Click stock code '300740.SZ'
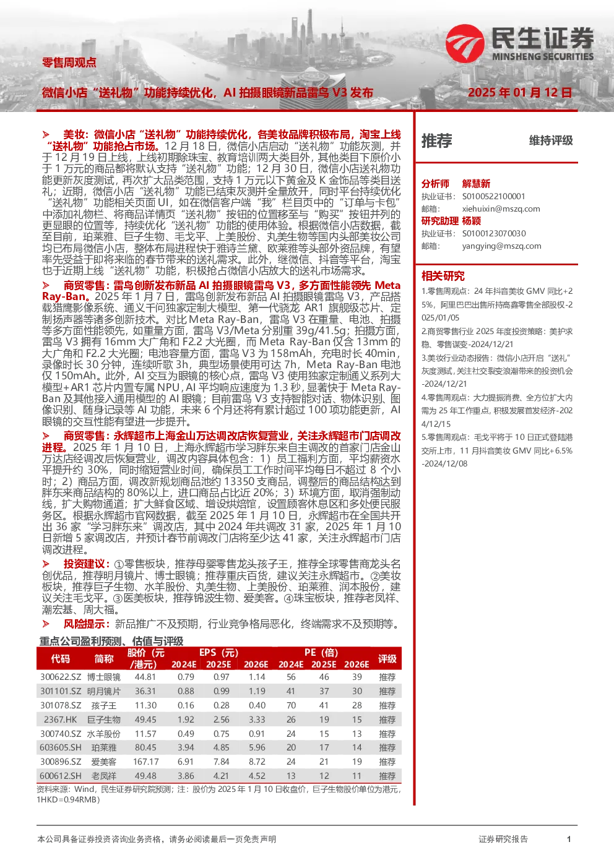Image resolution: width=614 pixels, height=868 pixels. (x=61, y=734)
